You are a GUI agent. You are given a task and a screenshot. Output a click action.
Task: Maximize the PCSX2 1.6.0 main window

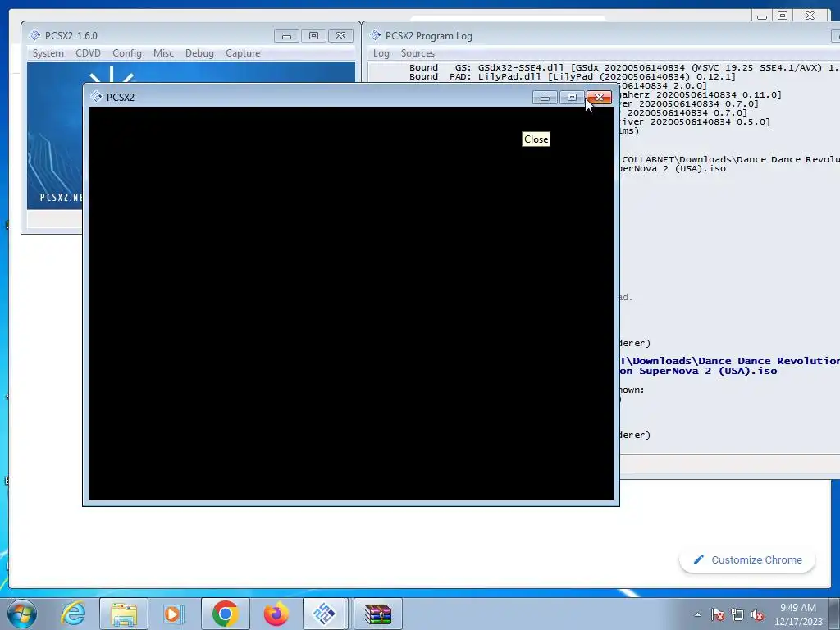click(x=313, y=36)
